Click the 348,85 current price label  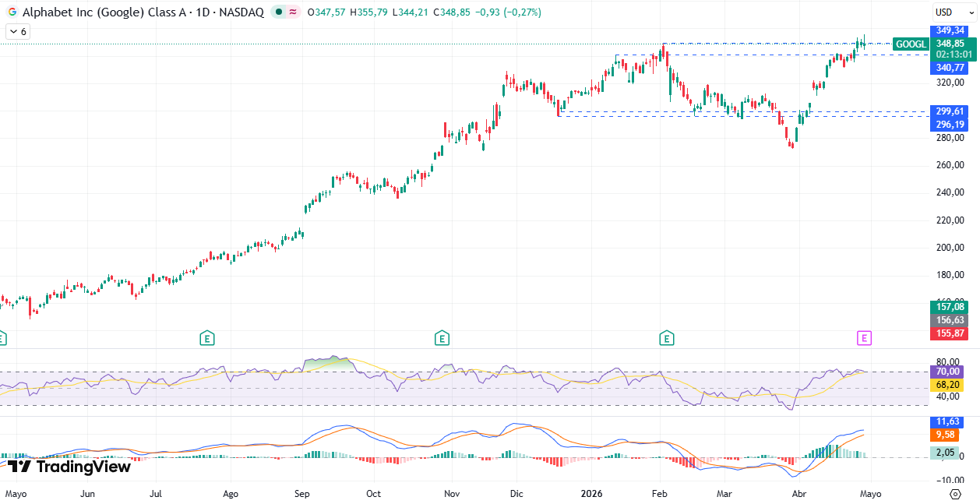tap(950, 44)
